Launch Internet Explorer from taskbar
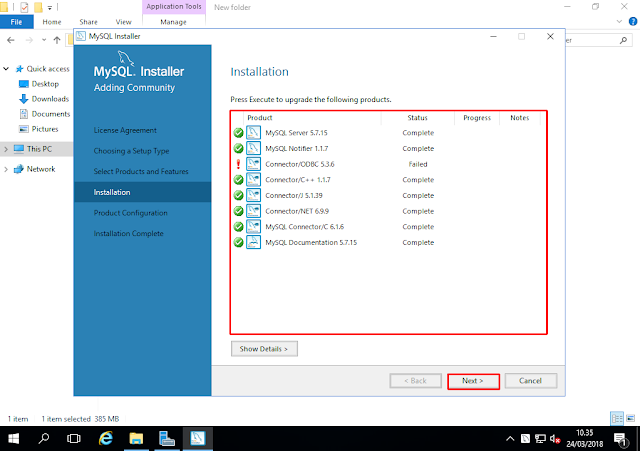 tap(106, 439)
